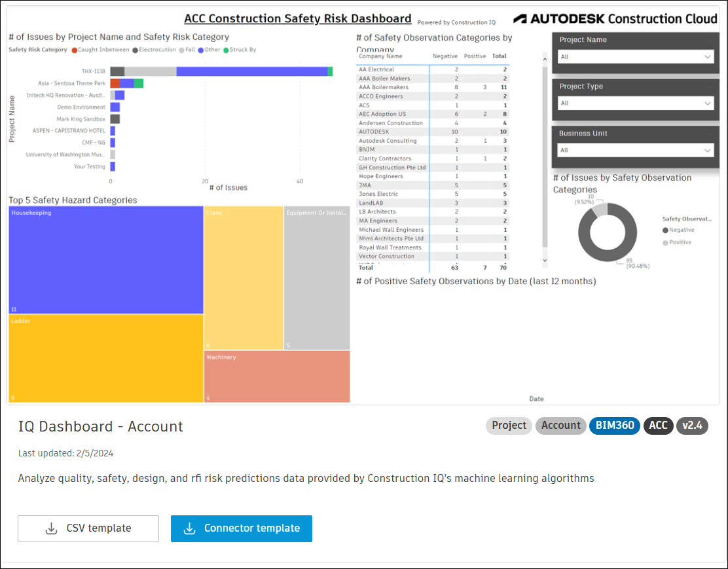Select the LandLAB company row
This screenshot has height=569, width=728.
pos(433,203)
